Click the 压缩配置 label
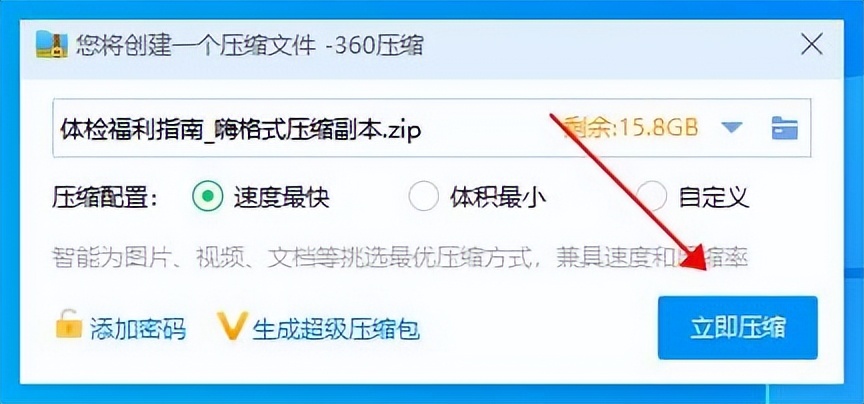Viewport: 864px width, 404px height. (105, 197)
